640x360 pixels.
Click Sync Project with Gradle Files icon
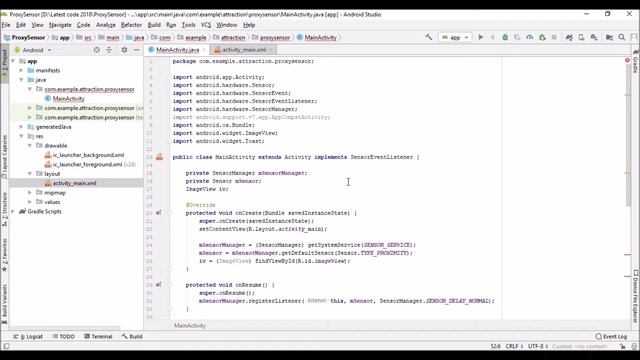[x=569, y=37]
